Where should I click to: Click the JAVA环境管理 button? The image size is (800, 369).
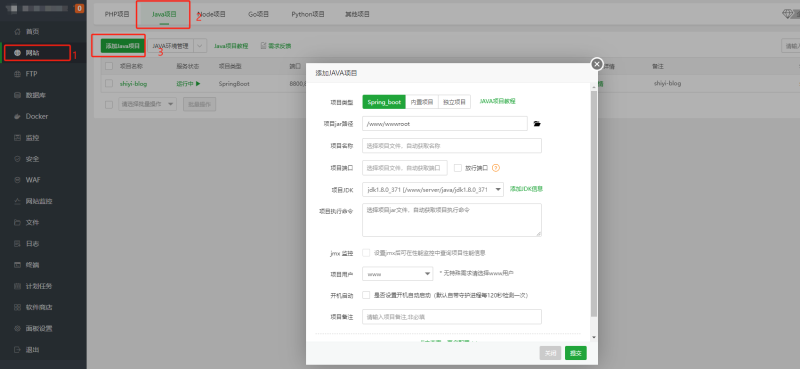tap(170, 46)
